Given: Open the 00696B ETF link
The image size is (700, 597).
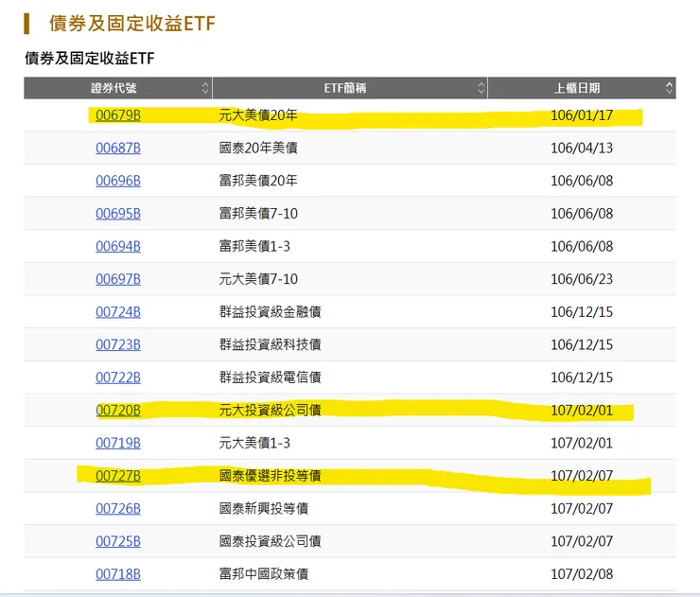Looking at the screenshot, I should pos(118,181).
